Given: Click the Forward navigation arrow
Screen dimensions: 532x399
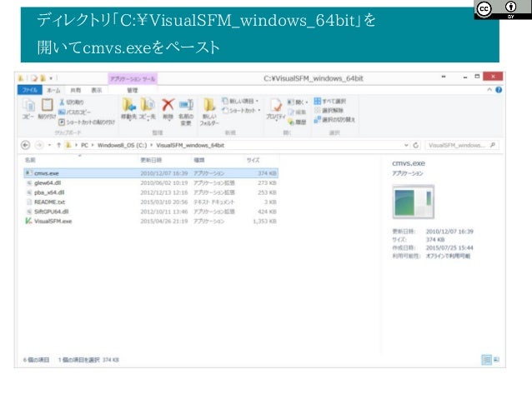Looking at the screenshot, I should click(39, 145).
